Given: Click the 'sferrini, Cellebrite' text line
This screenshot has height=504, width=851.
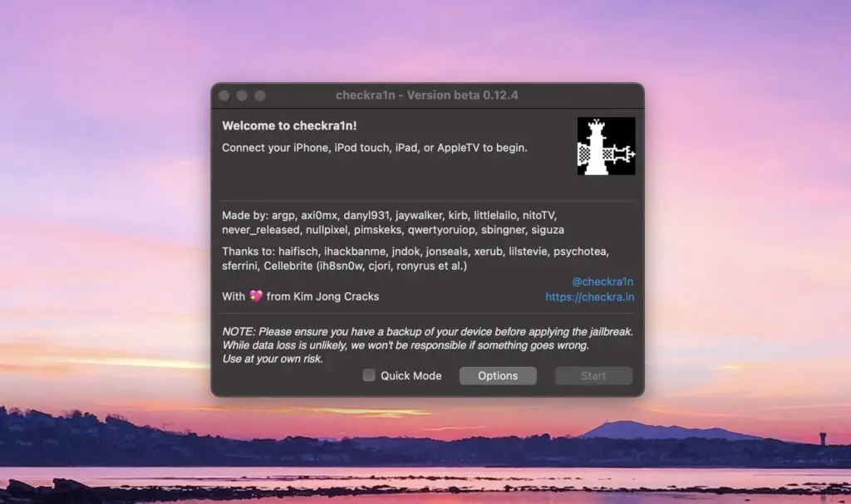Looking at the screenshot, I should [344, 266].
